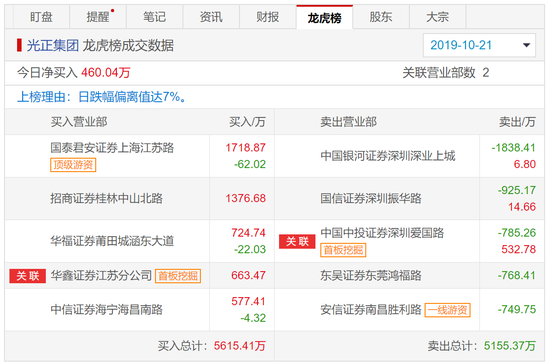Screen dimensions: 550x363
Task: Click the 卖出营业部 column header
Action: 348,122
